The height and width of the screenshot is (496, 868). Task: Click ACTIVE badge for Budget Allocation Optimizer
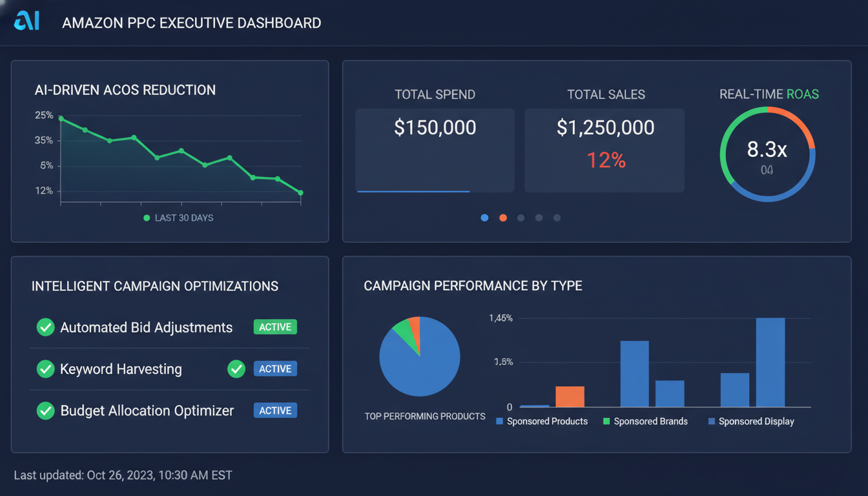coord(275,410)
